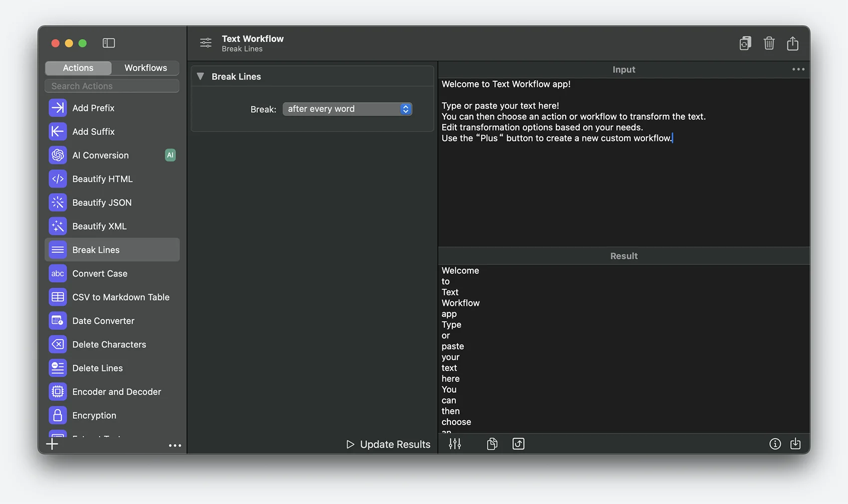The image size is (848, 504).
Task: Open the Break after every word dropdown
Action: click(347, 109)
